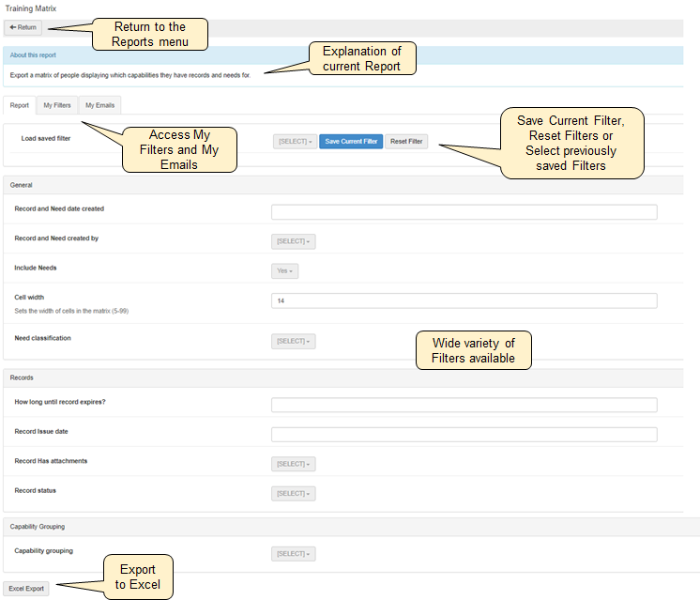The width and height of the screenshot is (700, 600).
Task: Open the My Emails tab
Action: pyautogui.click(x=99, y=105)
